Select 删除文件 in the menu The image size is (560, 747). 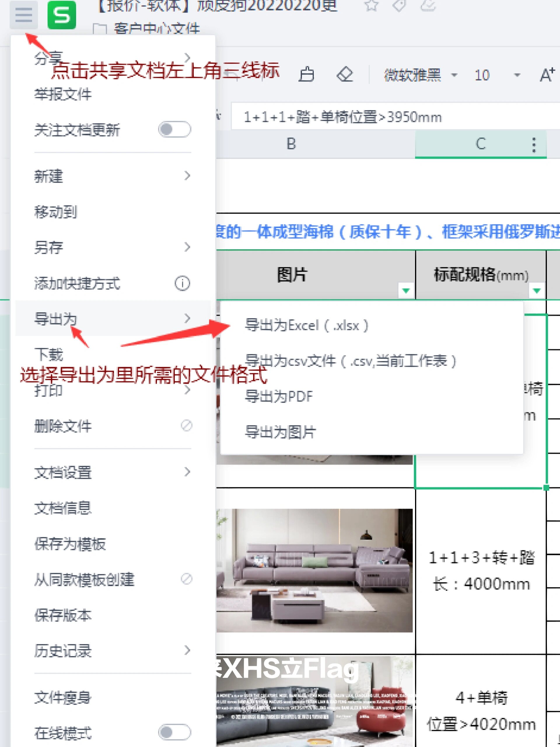[x=62, y=427]
